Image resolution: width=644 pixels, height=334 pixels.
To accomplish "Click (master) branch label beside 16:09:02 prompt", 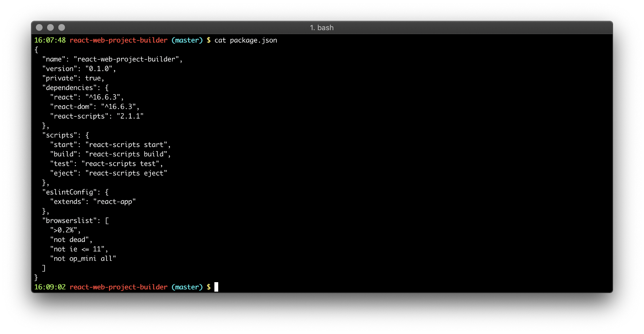I will click(187, 287).
